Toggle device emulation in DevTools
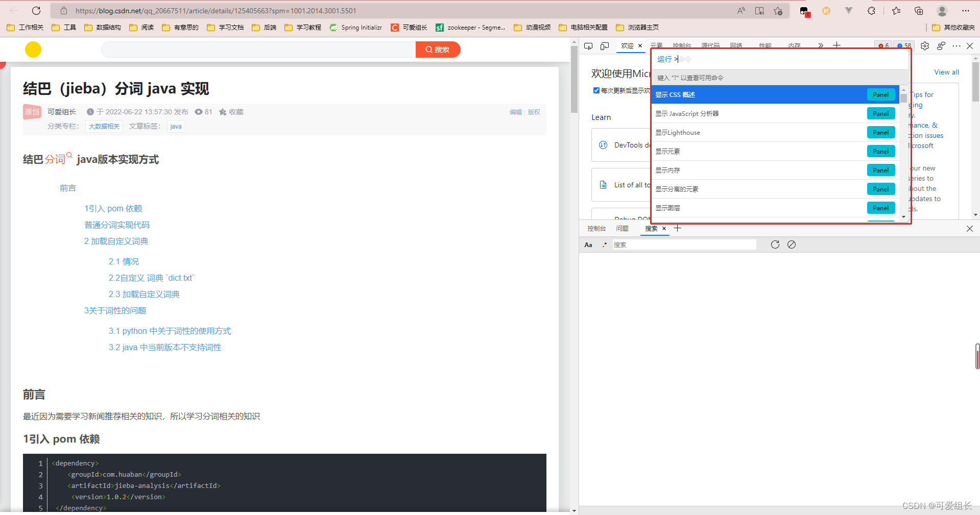 605,46
